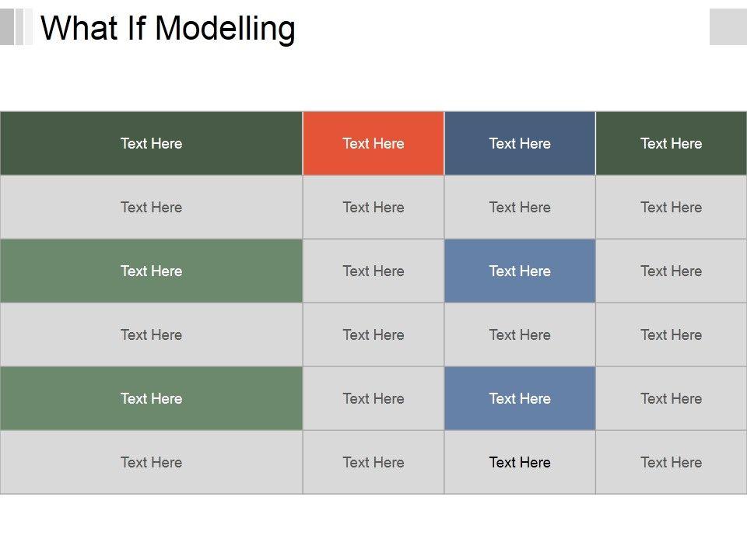Screen dimensions: 747x560
Task: Select the gray square at top-right corner
Action: click(728, 26)
